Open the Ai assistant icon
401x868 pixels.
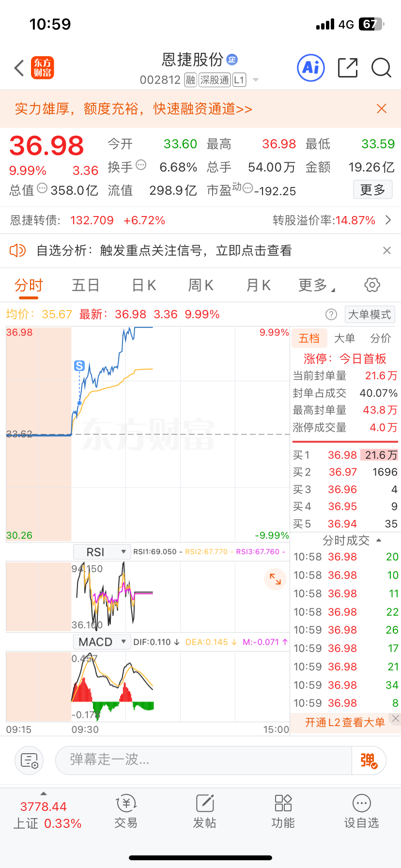tap(310, 68)
